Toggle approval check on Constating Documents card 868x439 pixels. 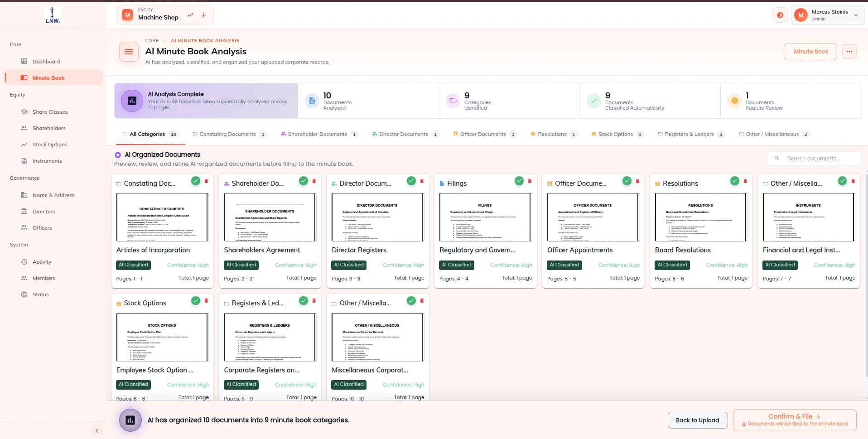(196, 181)
